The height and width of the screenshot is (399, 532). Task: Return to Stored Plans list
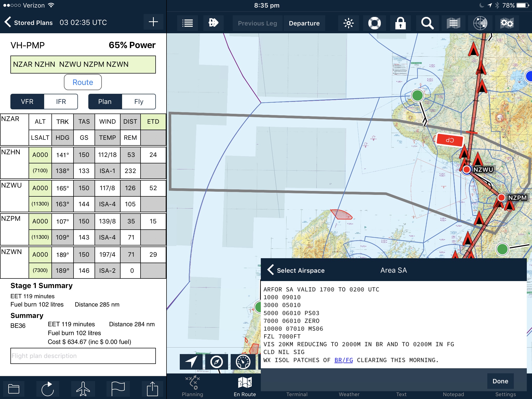[x=29, y=23]
